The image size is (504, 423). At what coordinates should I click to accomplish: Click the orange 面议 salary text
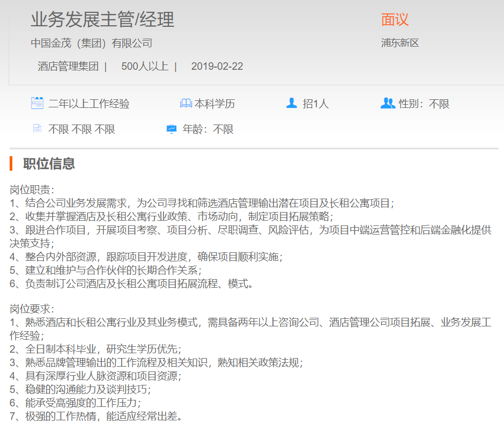395,20
